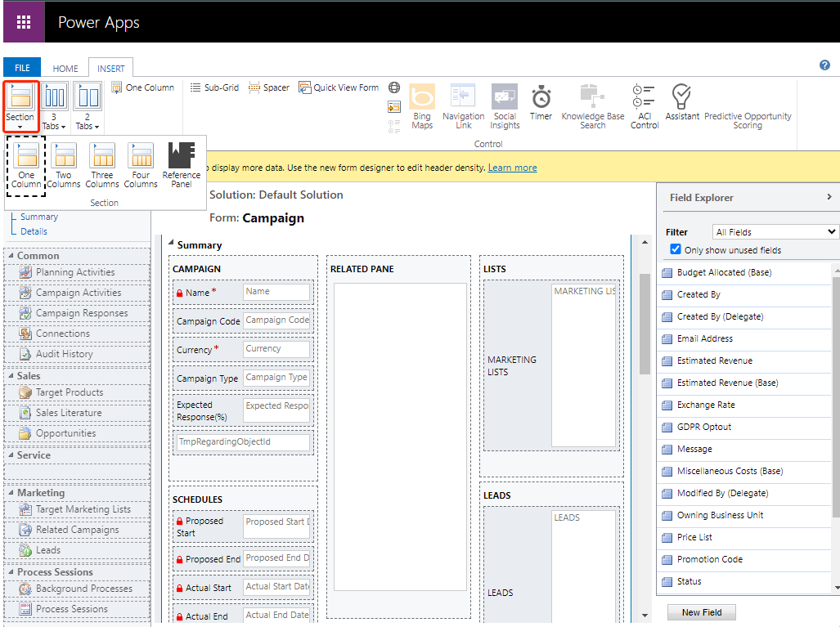Insert Predictive Opportunity Scoring control
Screen dimensions: 840x627
point(748,120)
